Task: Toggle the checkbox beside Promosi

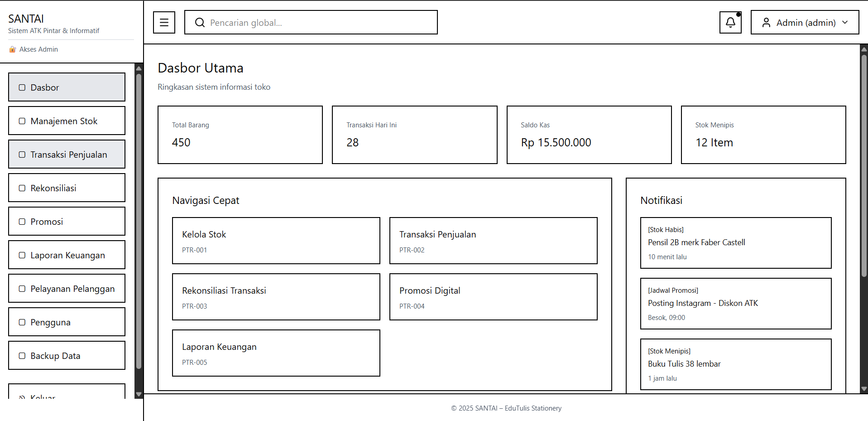Action: (21, 221)
